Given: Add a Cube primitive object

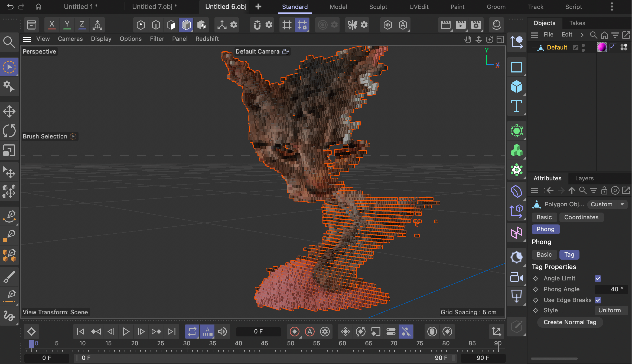Looking at the screenshot, I should pyautogui.click(x=516, y=87).
